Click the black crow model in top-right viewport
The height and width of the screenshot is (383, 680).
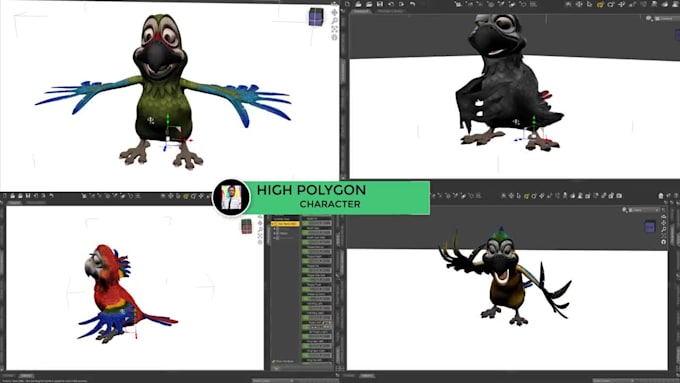pos(510,82)
